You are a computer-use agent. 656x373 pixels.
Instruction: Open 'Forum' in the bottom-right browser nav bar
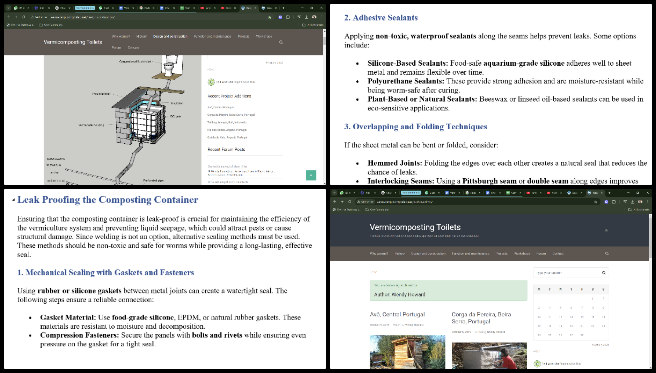pyautogui.click(x=541, y=253)
